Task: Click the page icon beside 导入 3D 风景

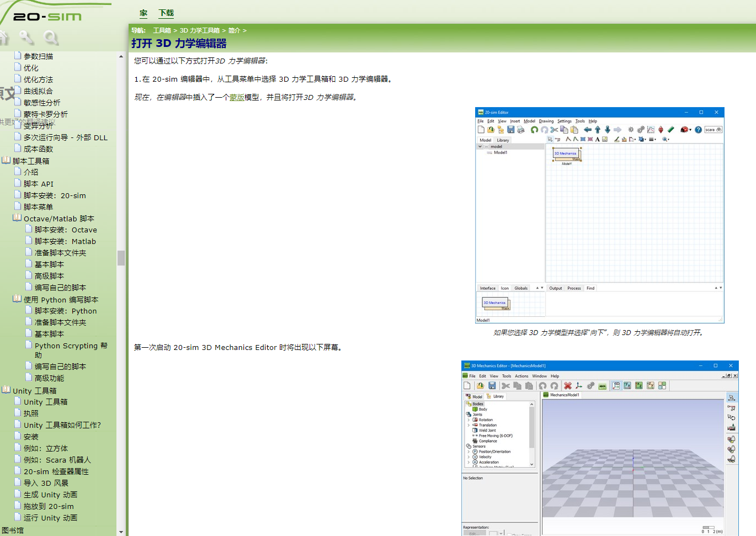Action: tap(18, 482)
